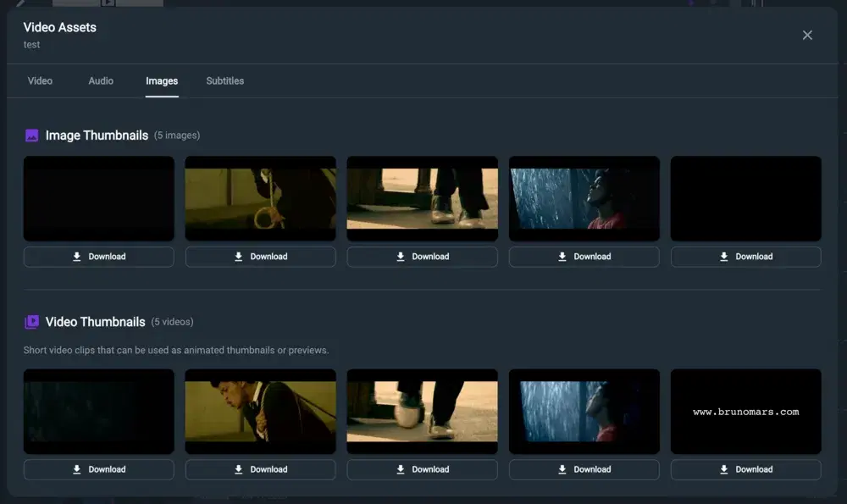The image size is (847, 504).
Task: Open the Audio tab
Action: (x=101, y=81)
